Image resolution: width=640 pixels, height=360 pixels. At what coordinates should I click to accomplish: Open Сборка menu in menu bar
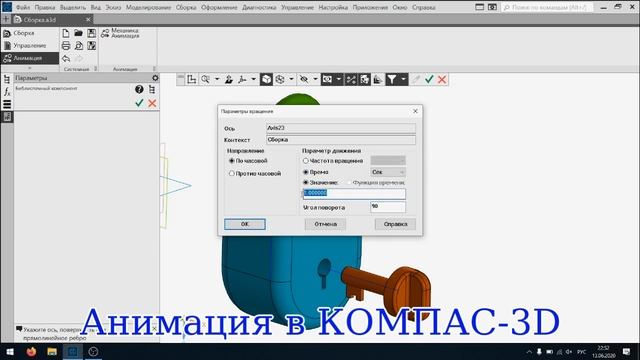(186, 7)
